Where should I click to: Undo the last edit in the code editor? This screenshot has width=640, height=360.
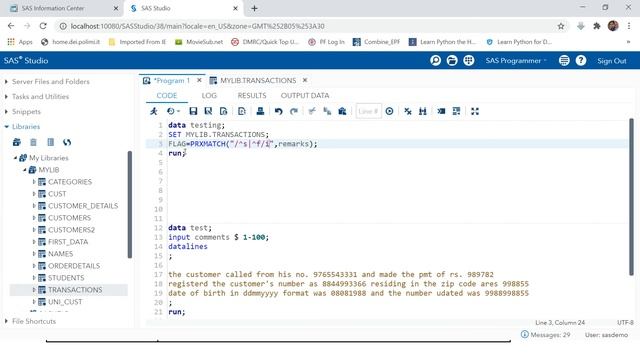coord(278,111)
